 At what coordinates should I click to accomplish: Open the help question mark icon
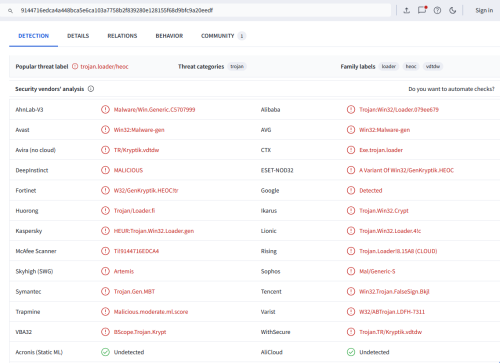437,10
